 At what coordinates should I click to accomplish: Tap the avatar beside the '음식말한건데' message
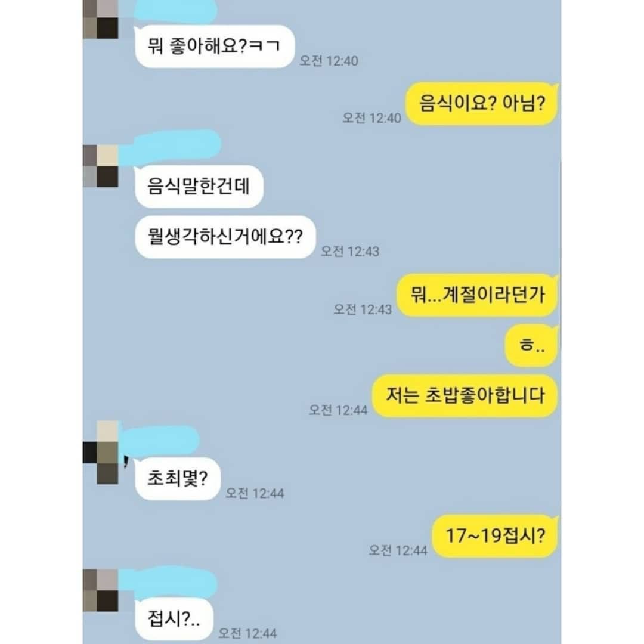click(x=101, y=166)
